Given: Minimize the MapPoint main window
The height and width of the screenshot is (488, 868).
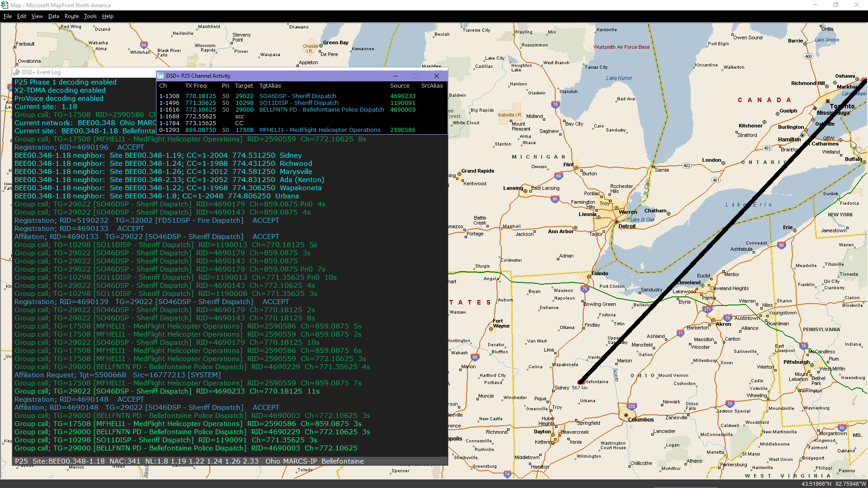Looking at the screenshot, I should tap(816, 5).
